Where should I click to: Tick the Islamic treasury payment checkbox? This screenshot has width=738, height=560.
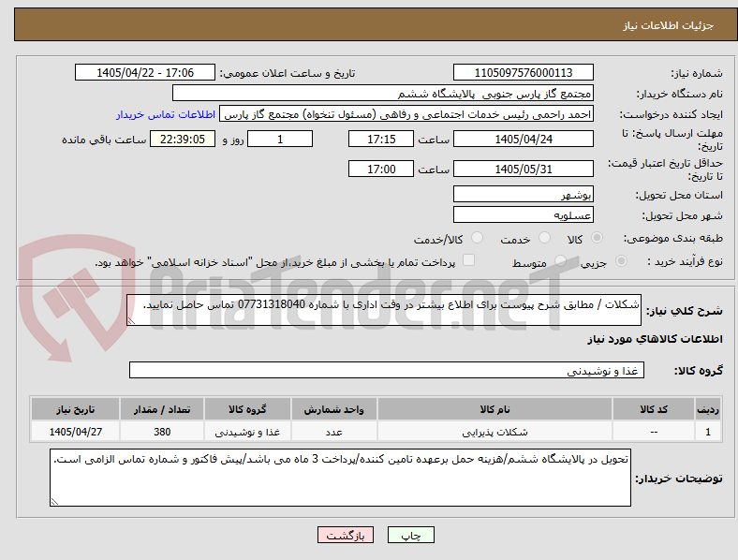click(x=468, y=260)
